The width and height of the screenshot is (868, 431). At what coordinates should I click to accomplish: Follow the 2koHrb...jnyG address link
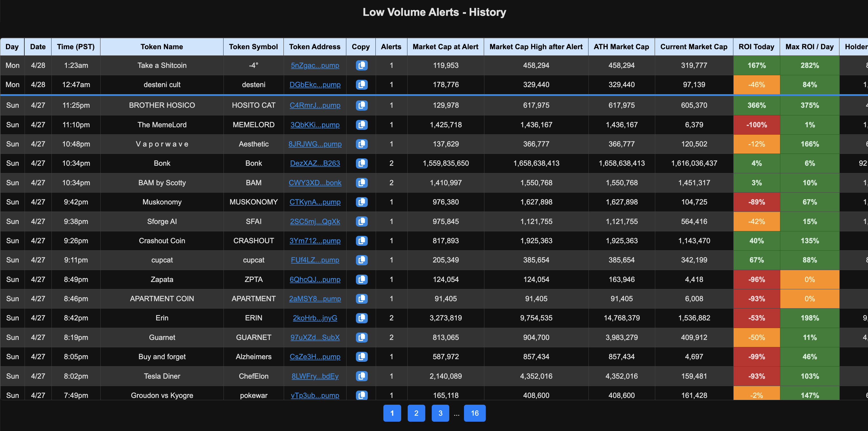point(315,318)
